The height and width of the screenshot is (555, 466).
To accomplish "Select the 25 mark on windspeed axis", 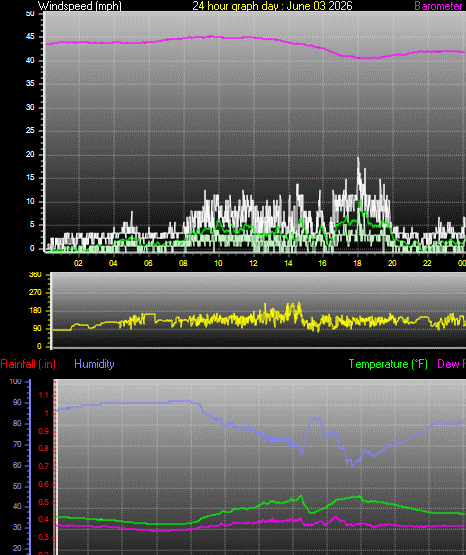I will pos(30,131).
